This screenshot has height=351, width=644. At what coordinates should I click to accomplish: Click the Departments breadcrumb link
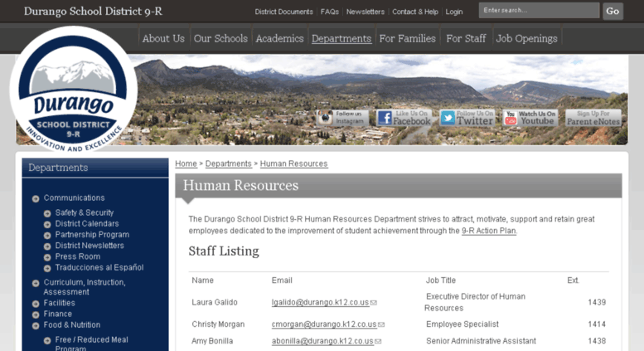click(x=229, y=163)
